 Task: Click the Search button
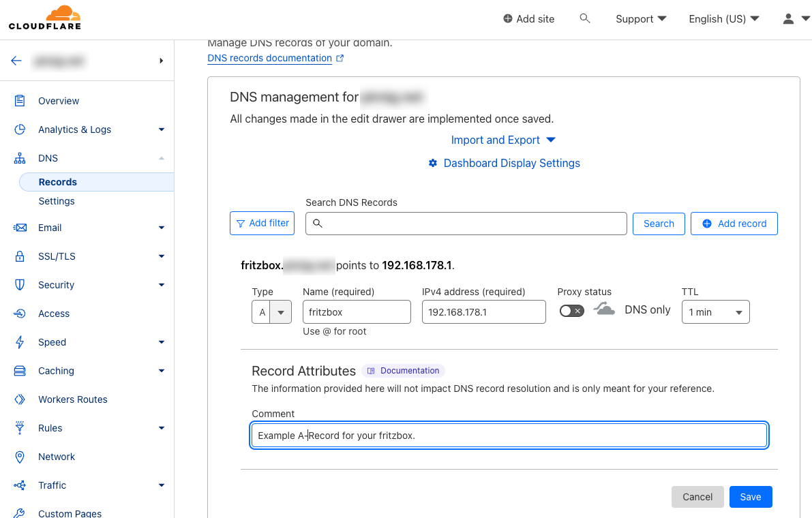(x=659, y=224)
